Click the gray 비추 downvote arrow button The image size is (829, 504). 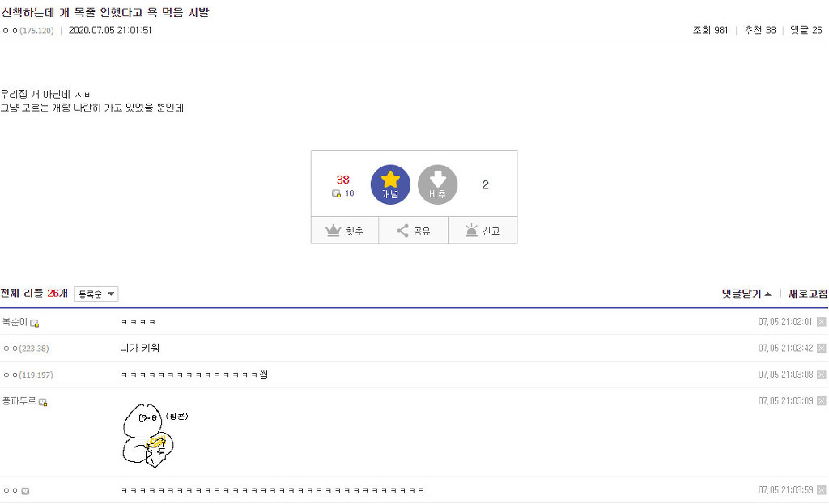tap(437, 184)
